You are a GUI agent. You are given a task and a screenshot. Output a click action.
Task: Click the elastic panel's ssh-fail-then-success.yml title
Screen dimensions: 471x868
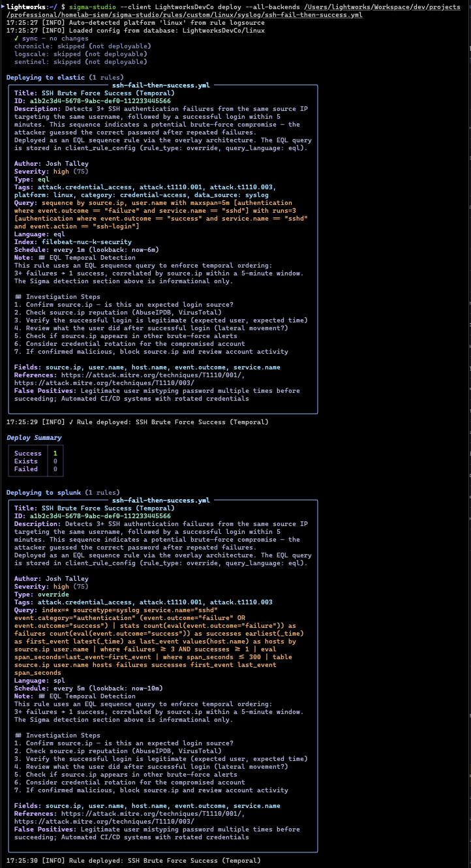point(161,85)
